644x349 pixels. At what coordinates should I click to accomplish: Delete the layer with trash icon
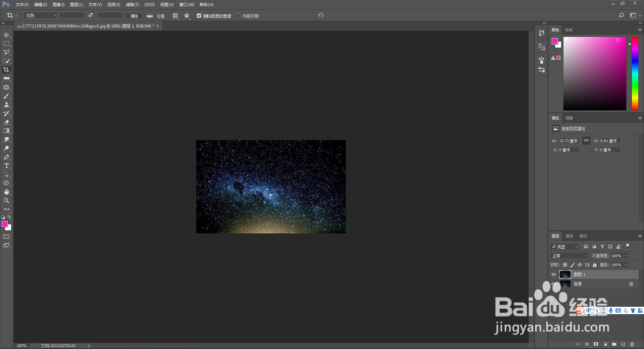pos(632,344)
